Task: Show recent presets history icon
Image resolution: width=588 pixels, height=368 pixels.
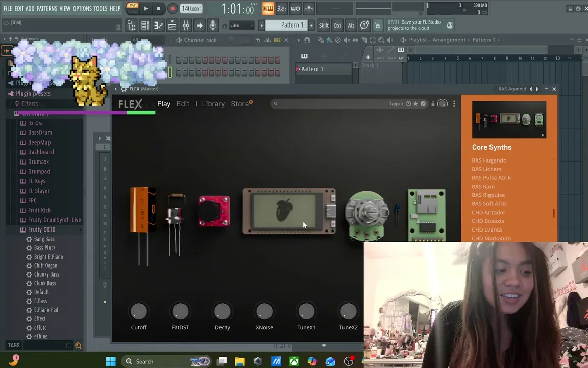Action: [408, 104]
